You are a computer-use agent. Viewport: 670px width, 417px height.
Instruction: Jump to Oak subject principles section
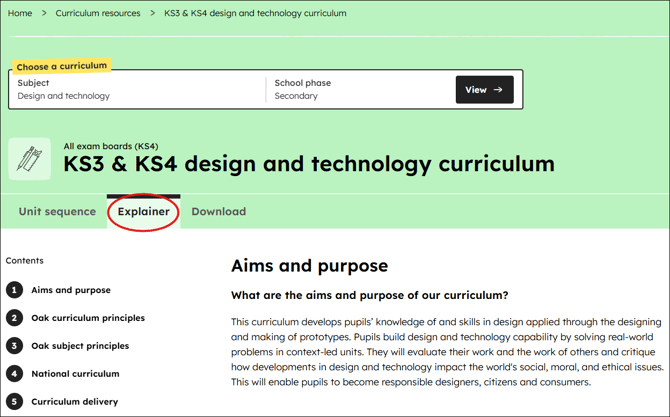(x=80, y=346)
